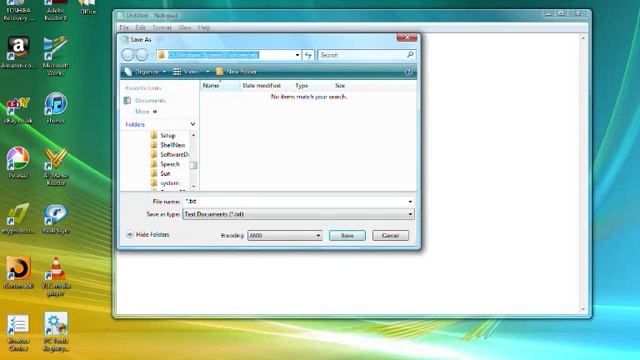The image size is (640, 360).
Task: Sort by the Size column header
Action: tap(340, 86)
